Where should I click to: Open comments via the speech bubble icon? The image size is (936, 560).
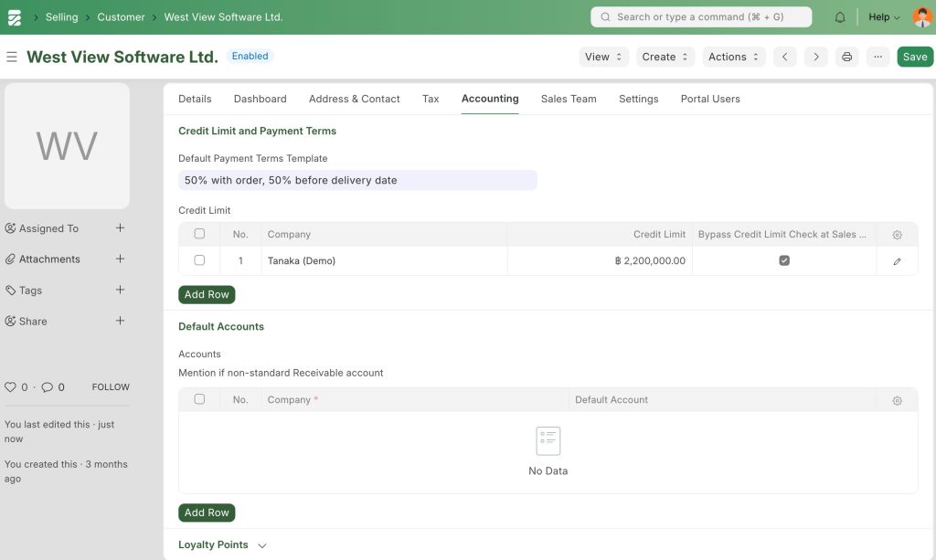pyautogui.click(x=48, y=387)
